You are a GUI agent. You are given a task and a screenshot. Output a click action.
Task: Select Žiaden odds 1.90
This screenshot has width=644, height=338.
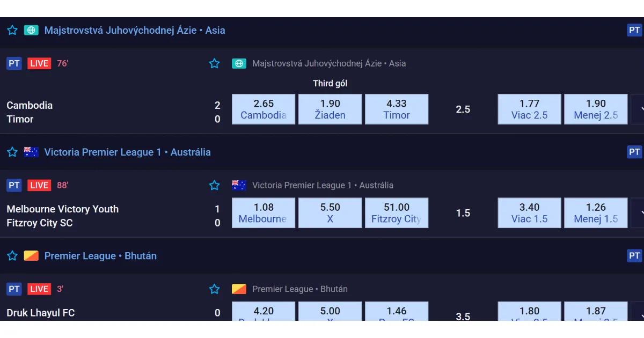click(330, 109)
